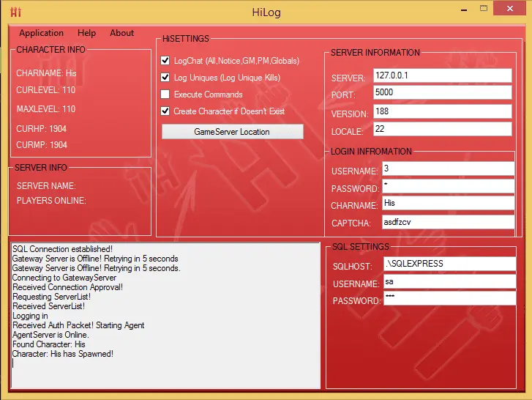Open the Application menu
The height and width of the screenshot is (400, 532).
coord(42,33)
